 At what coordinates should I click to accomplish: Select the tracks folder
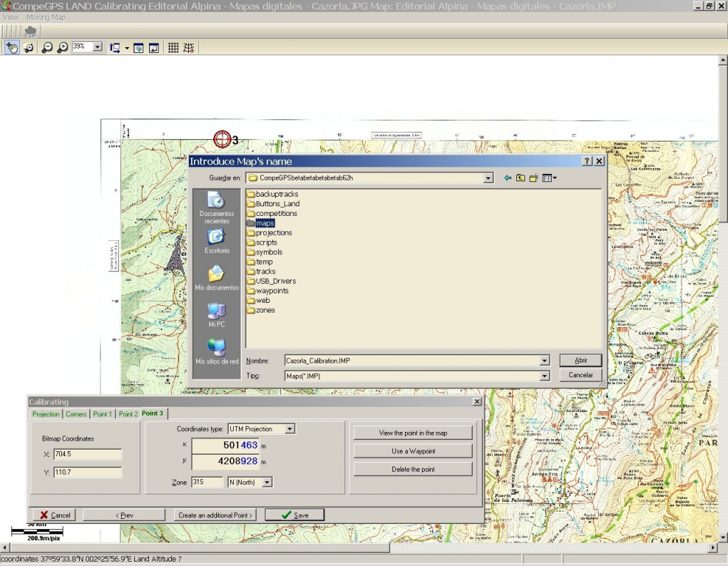pos(261,271)
